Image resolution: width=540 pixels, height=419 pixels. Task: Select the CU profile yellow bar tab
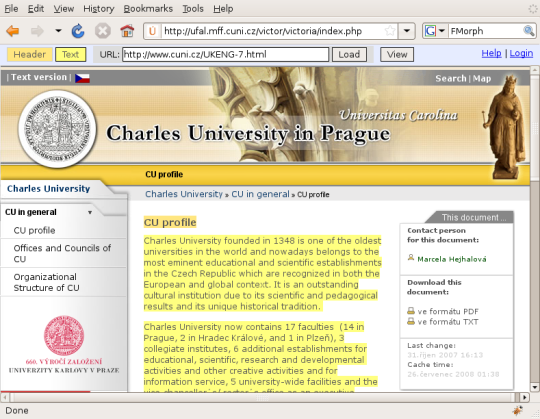pyautogui.click(x=164, y=174)
